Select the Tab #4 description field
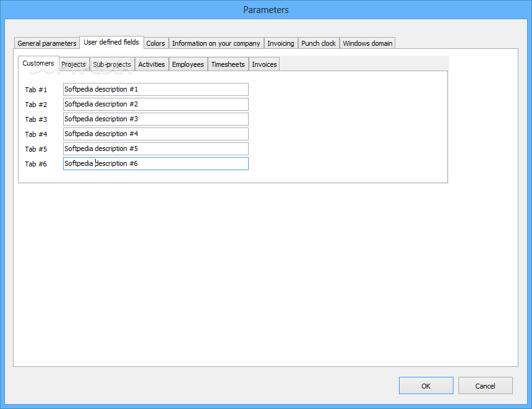The width and height of the screenshot is (532, 409). tap(156, 134)
